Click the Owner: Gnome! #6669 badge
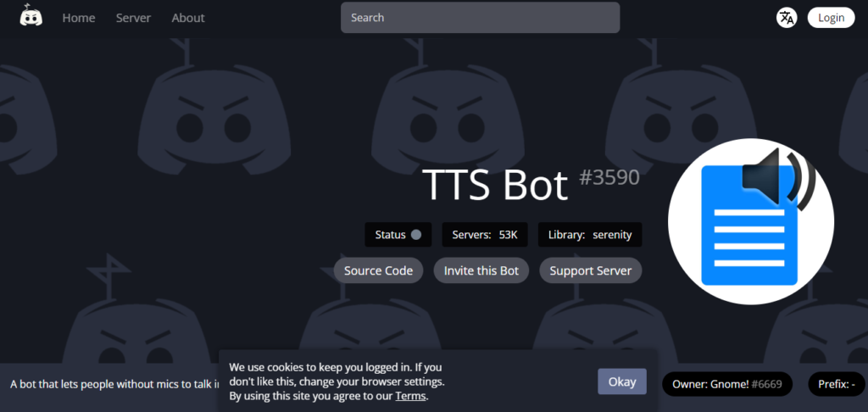The width and height of the screenshot is (868, 412). 727,384
